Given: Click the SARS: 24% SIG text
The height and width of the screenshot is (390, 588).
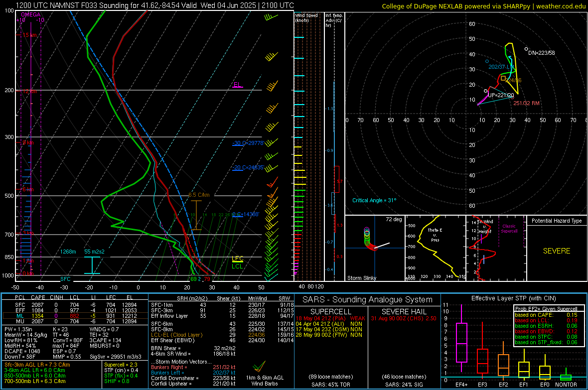Looking at the screenshot, I should coord(404,385).
